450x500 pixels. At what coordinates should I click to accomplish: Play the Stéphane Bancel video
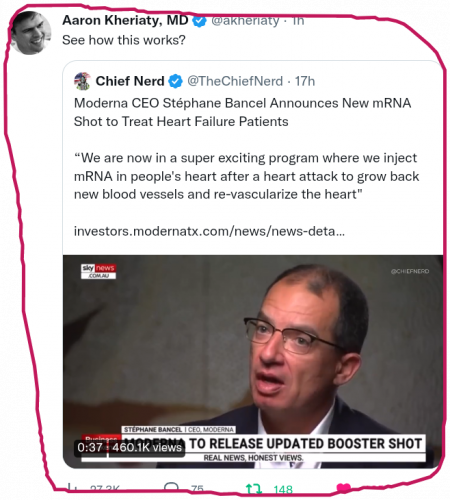(253, 361)
